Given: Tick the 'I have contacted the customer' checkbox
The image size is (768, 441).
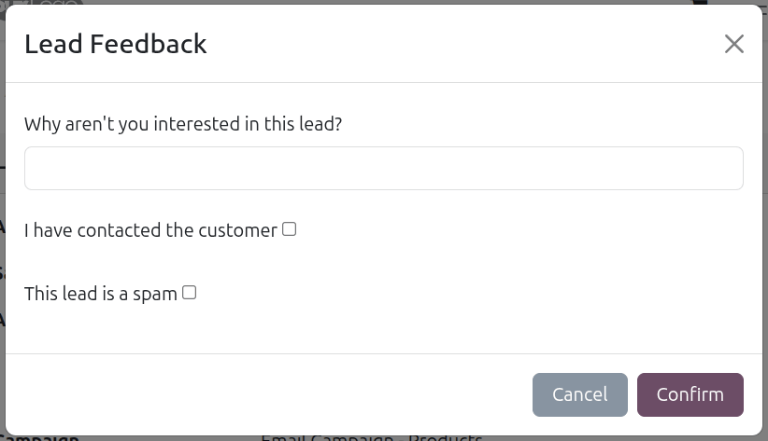Looking at the screenshot, I should coord(289,229).
